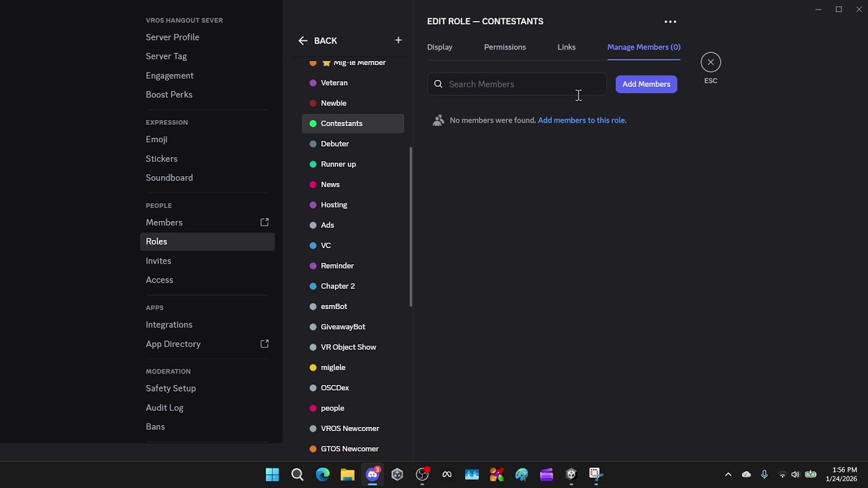Click the BACK arrow icon
The height and width of the screenshot is (488, 868).
(x=303, y=41)
